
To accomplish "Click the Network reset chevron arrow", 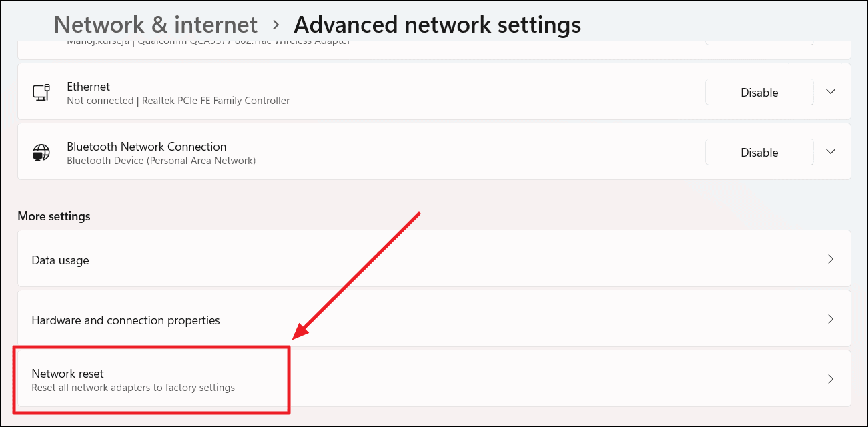I will 830,378.
